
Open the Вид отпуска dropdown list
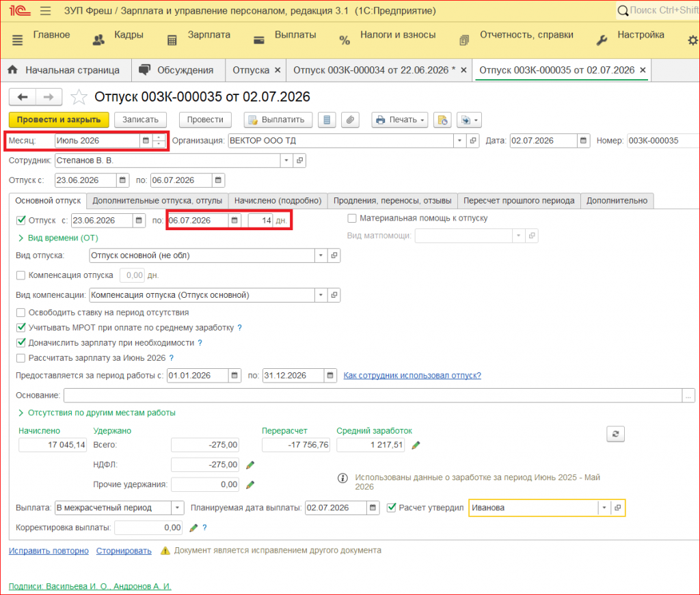(x=321, y=255)
